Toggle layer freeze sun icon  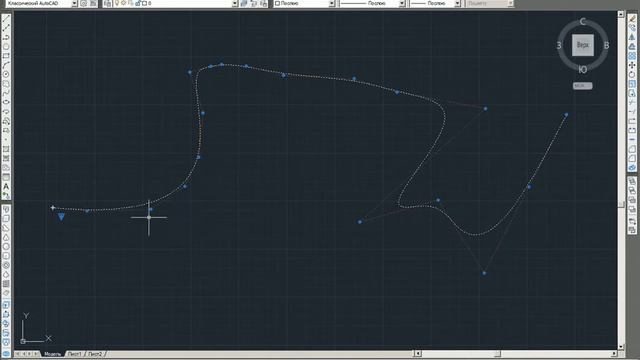pos(123,3)
